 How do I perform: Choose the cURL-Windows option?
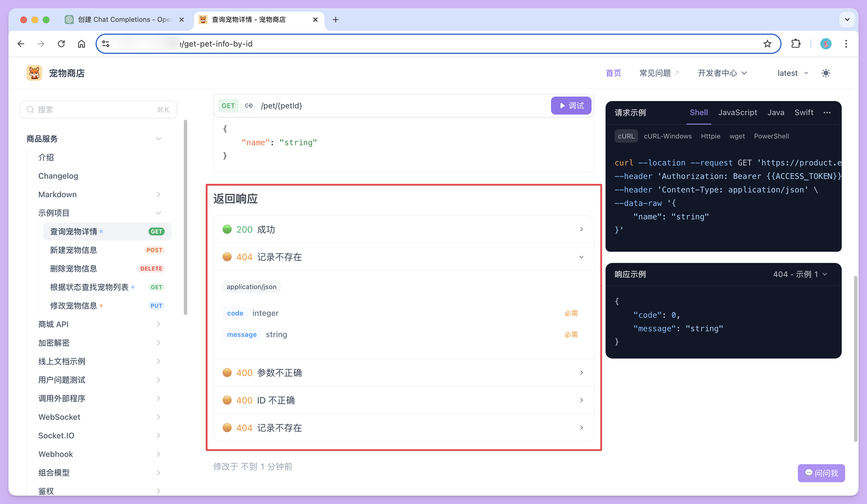point(668,136)
